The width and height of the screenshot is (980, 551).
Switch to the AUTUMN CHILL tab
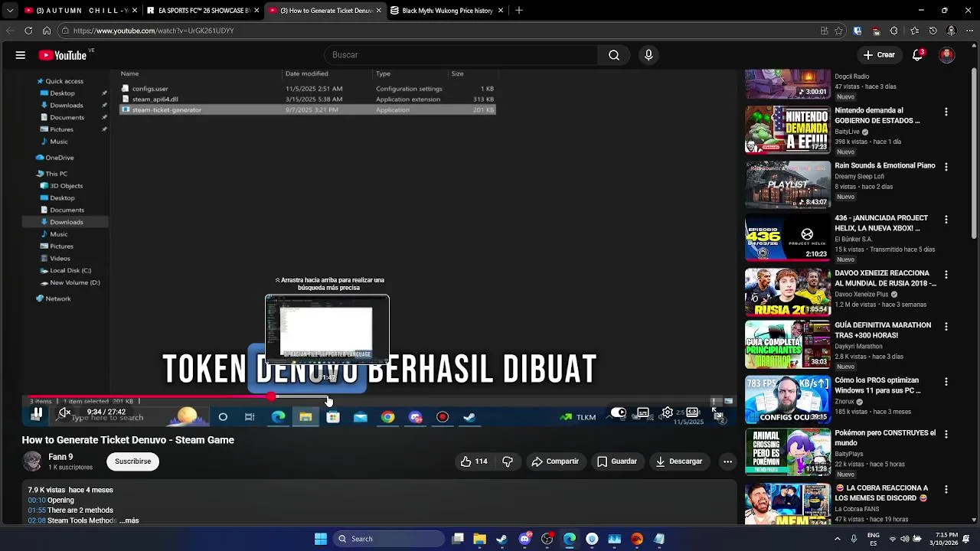click(x=80, y=11)
